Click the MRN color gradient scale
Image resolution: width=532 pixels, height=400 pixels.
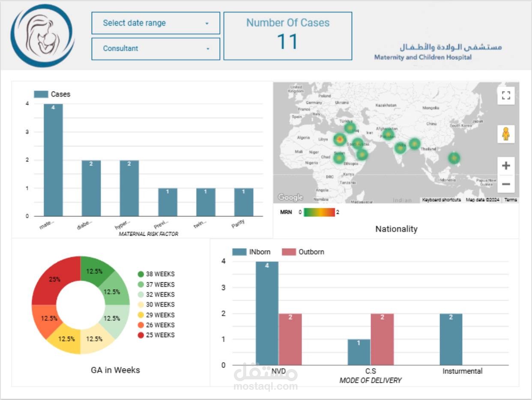[319, 212]
